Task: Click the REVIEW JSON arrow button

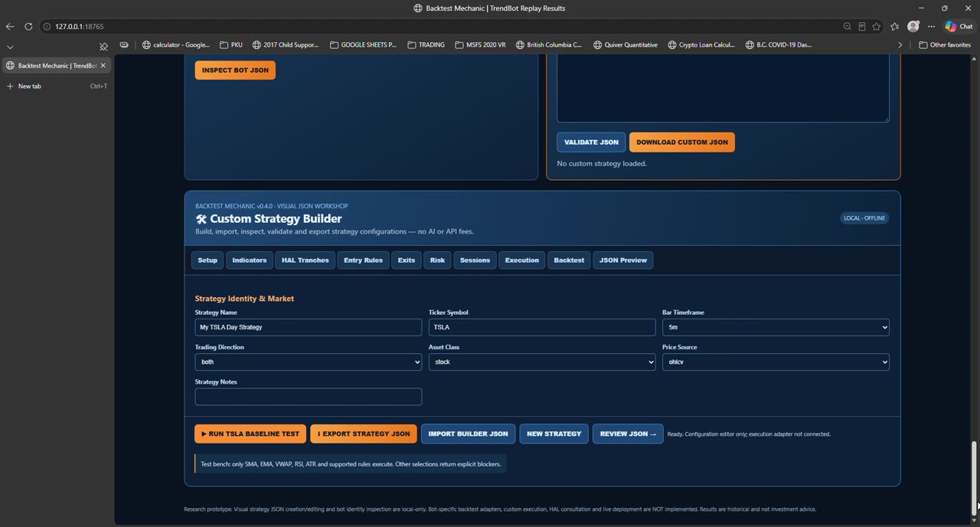Action: pos(628,434)
